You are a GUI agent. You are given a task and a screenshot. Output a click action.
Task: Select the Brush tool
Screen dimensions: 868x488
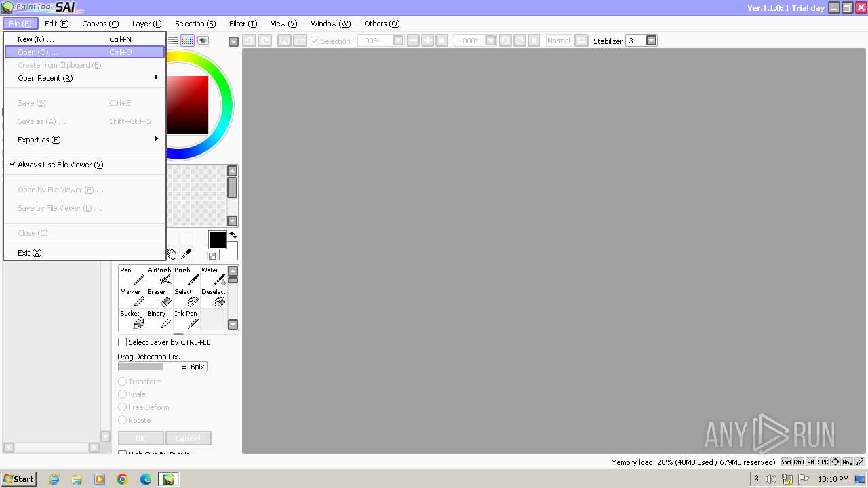pos(186,276)
